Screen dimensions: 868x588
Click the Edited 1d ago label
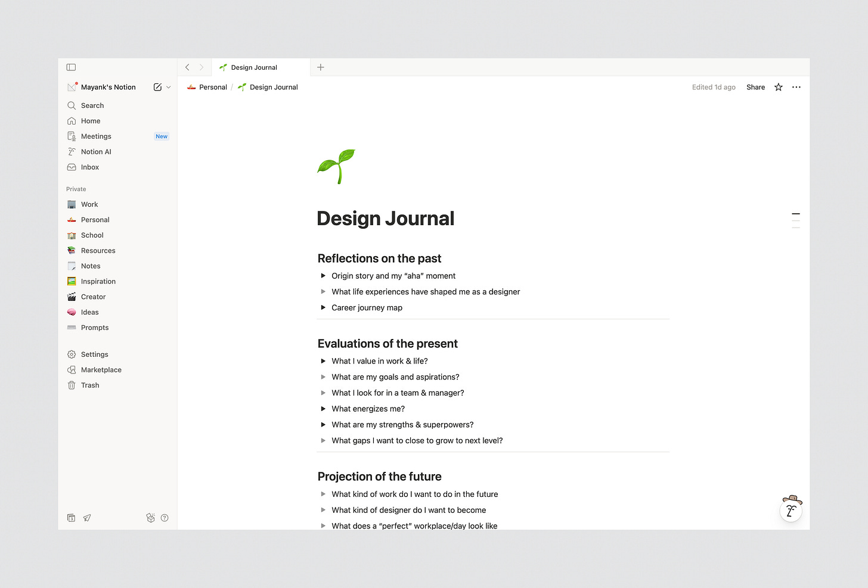coord(714,87)
